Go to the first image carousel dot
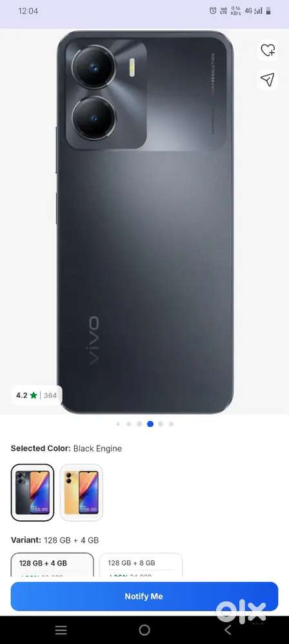Screen dimensions: 289x644 point(118,424)
